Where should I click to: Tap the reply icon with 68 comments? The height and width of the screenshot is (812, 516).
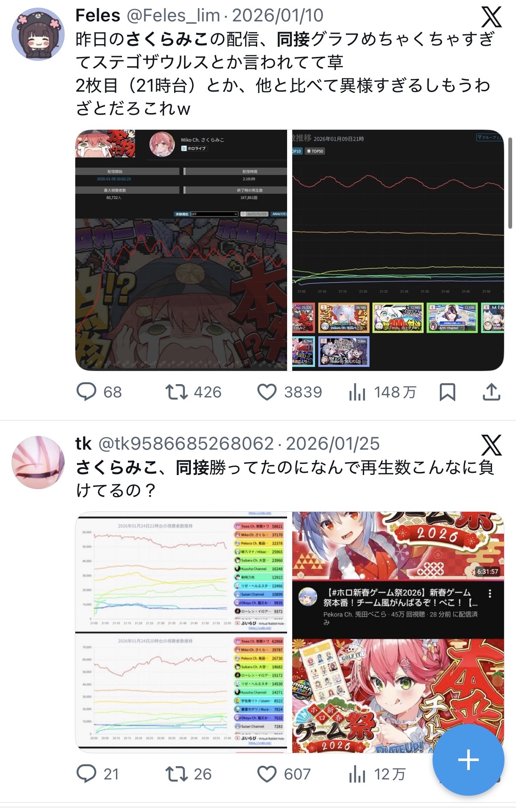tap(86, 392)
